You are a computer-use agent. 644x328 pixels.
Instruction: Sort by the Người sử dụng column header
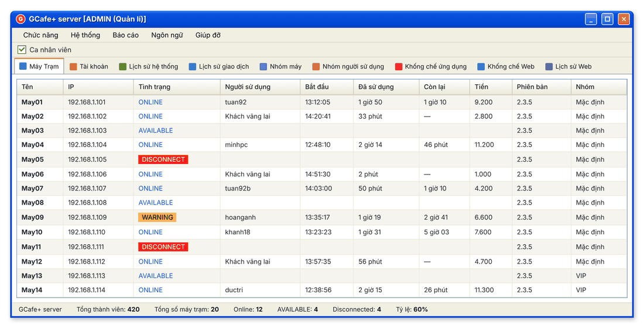click(260, 87)
